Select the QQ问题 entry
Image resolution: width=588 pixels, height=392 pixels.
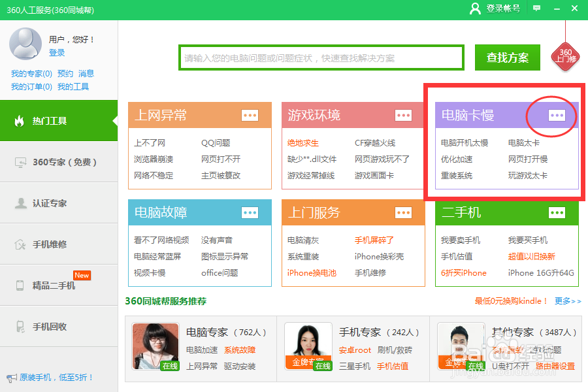tap(216, 143)
